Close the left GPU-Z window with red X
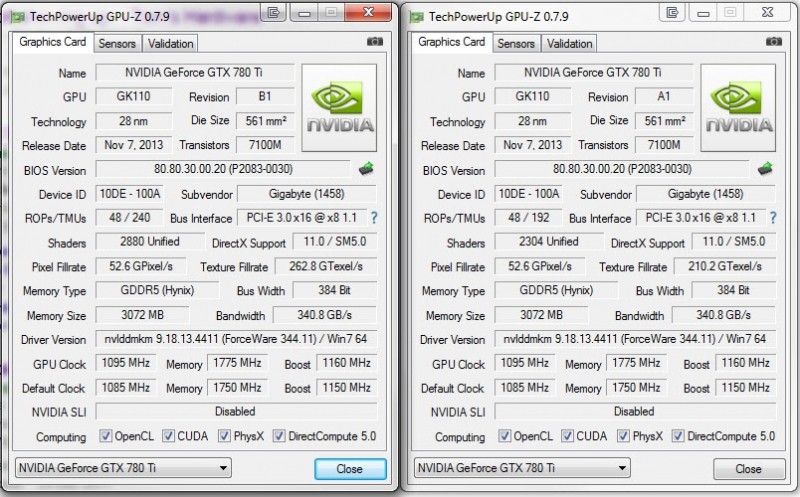 [x=369, y=12]
